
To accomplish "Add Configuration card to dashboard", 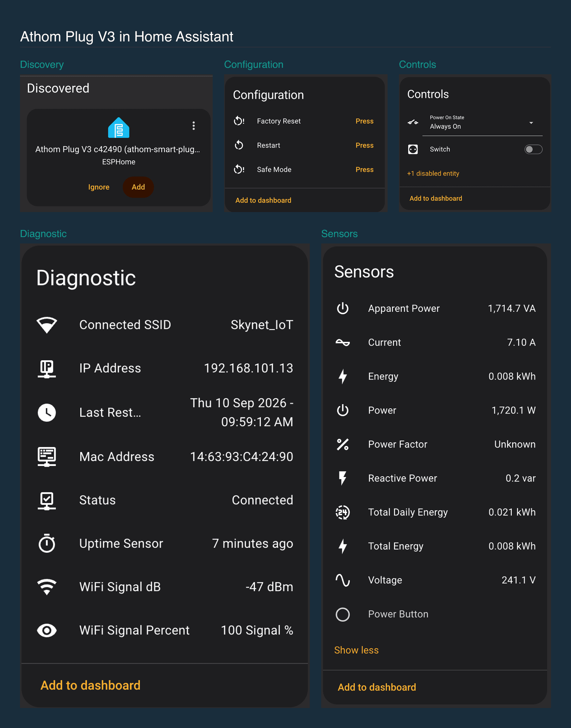I will click(263, 200).
